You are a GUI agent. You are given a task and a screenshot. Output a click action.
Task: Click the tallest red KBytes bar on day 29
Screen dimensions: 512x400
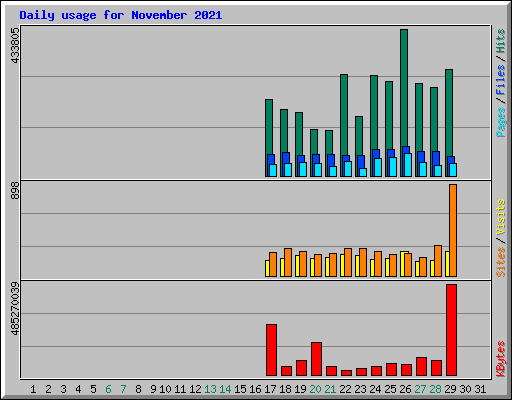click(451, 330)
